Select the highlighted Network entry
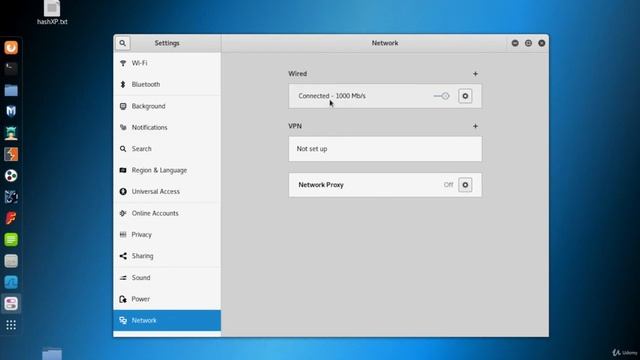This screenshot has width=640, height=360. click(167, 320)
